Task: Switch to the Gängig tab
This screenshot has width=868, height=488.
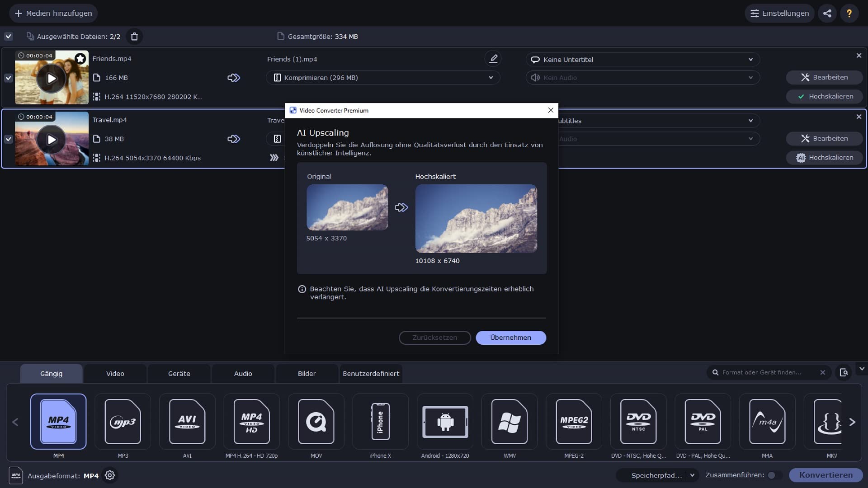Action: (x=51, y=374)
